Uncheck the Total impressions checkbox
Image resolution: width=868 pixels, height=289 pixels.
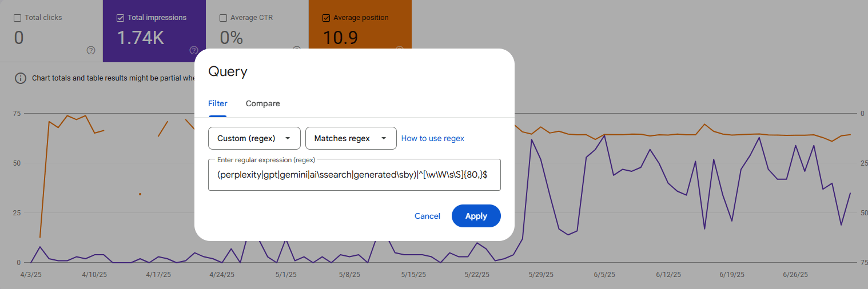click(120, 18)
